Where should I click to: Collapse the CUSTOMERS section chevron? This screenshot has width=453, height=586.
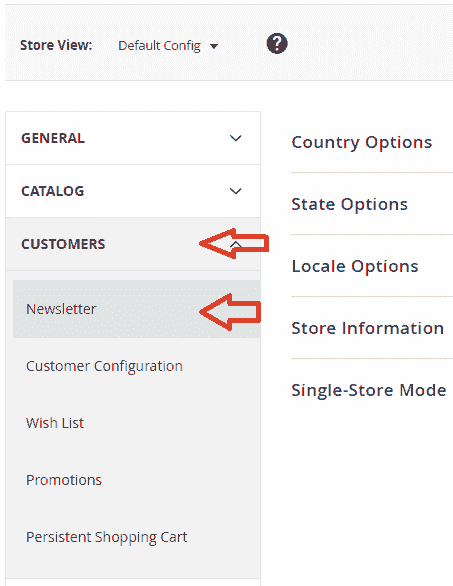coord(235,244)
